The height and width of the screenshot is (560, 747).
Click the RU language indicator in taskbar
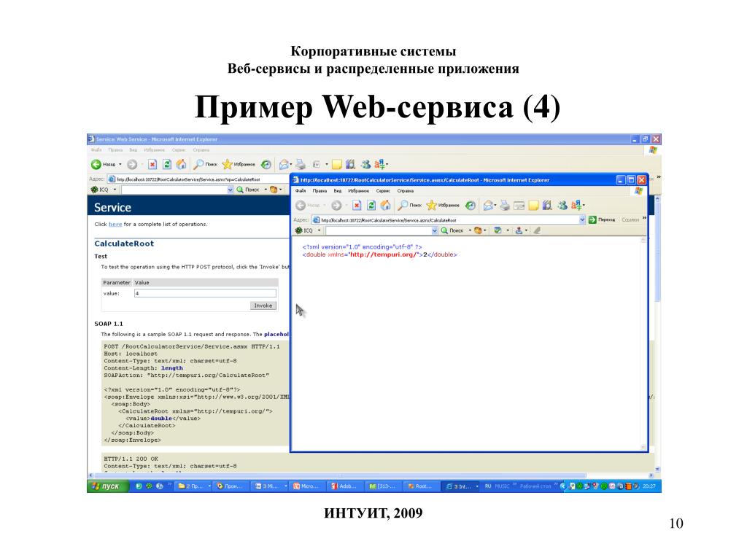[488, 486]
